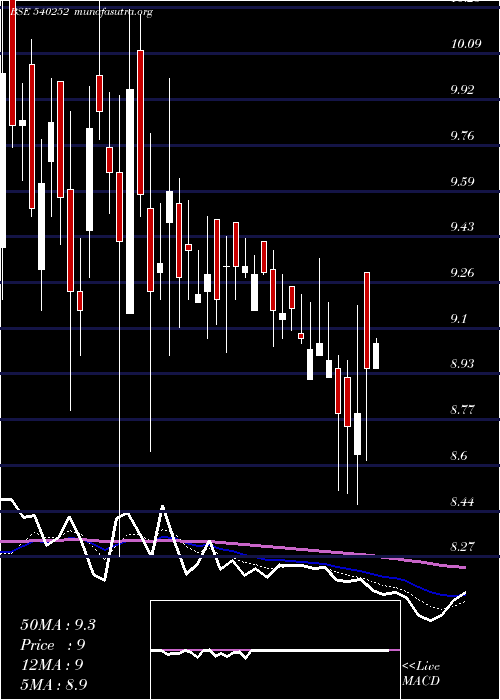Click the 50MA : 9.3 readout
This screenshot has height=700, width=500.
(58, 625)
